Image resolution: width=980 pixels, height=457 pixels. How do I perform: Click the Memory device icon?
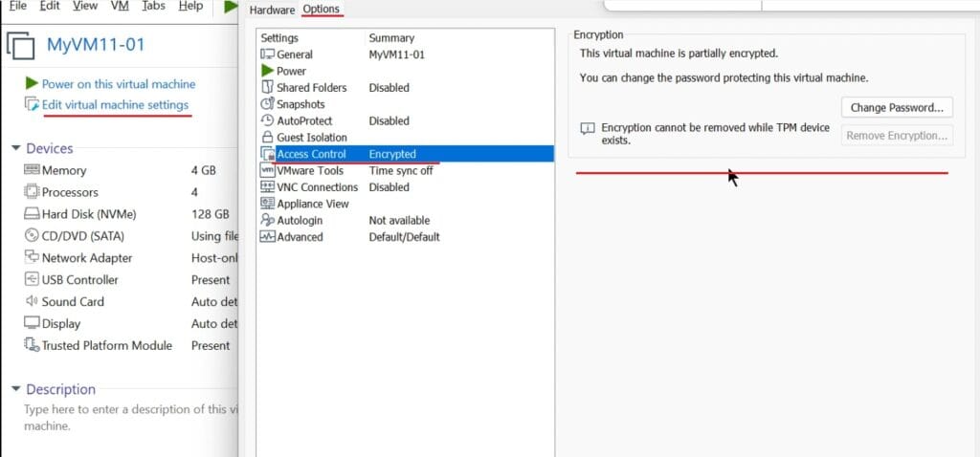click(x=32, y=170)
